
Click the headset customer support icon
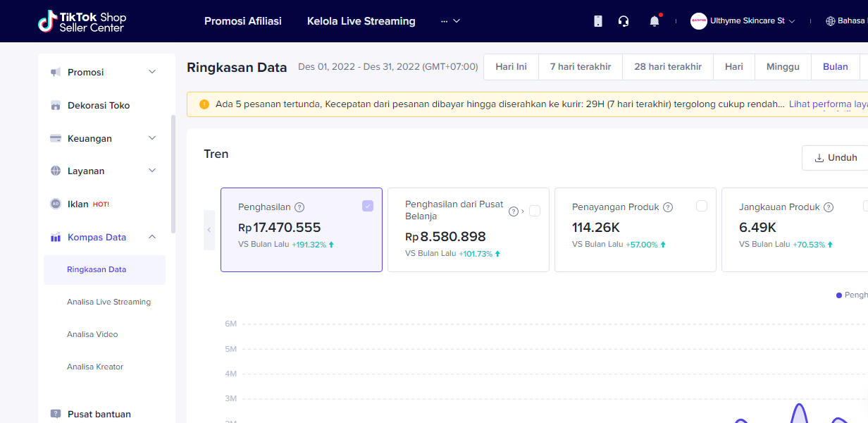click(x=624, y=21)
